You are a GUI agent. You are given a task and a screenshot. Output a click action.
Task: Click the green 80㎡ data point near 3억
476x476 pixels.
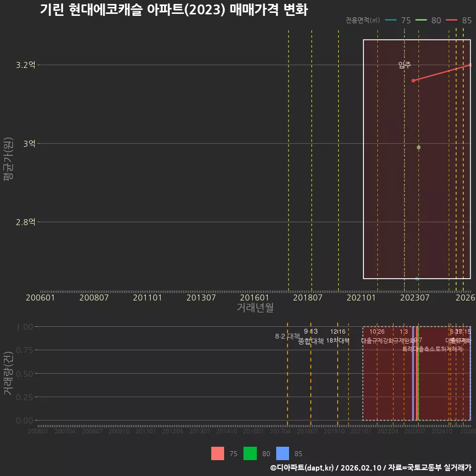[x=418, y=147]
